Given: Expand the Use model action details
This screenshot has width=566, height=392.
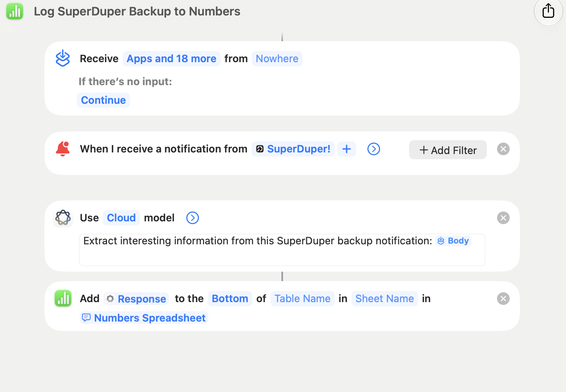Looking at the screenshot, I should (x=193, y=218).
